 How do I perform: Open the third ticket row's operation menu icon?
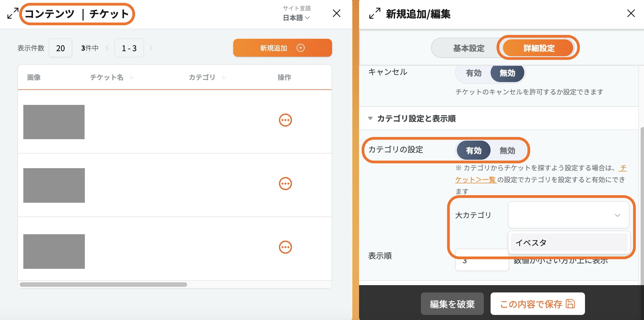pos(285,247)
